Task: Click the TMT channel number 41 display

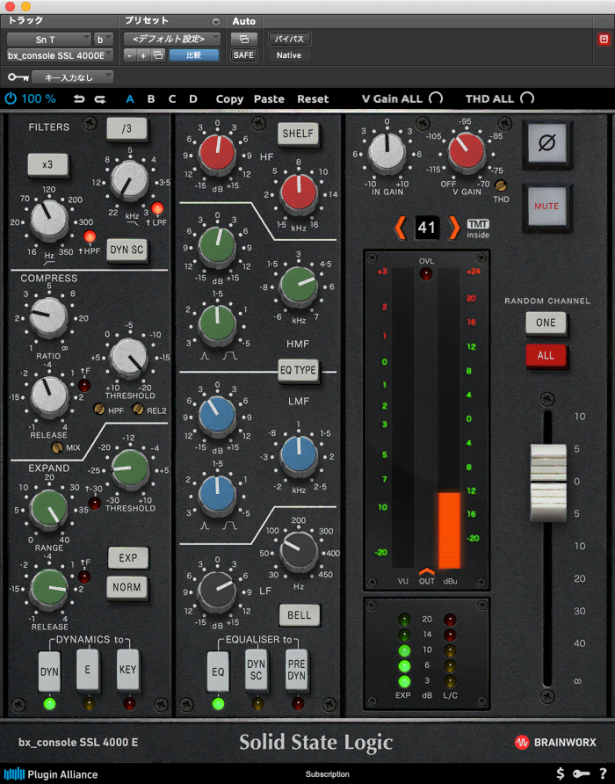Action: [426, 228]
